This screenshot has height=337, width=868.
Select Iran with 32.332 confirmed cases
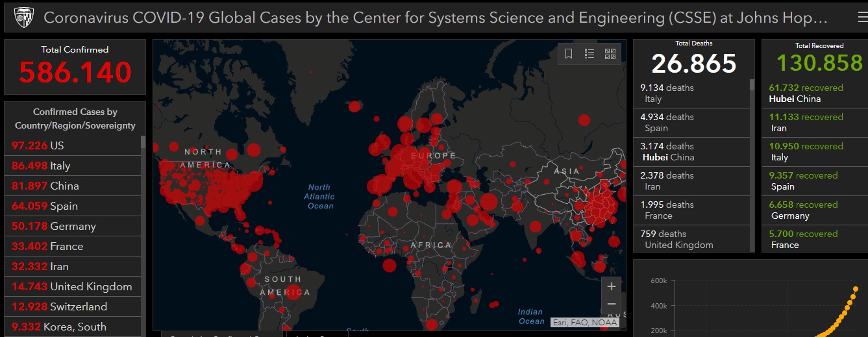[72, 266]
